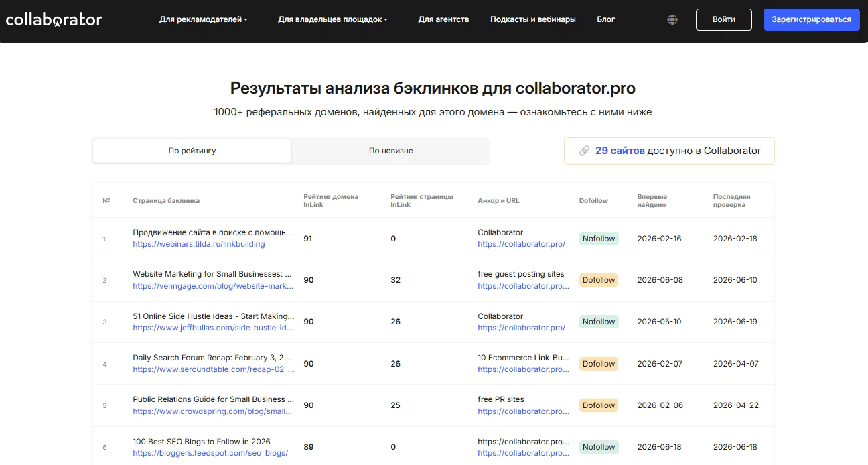Click the Dofollow column header
This screenshot has width=868, height=465.
tap(593, 201)
